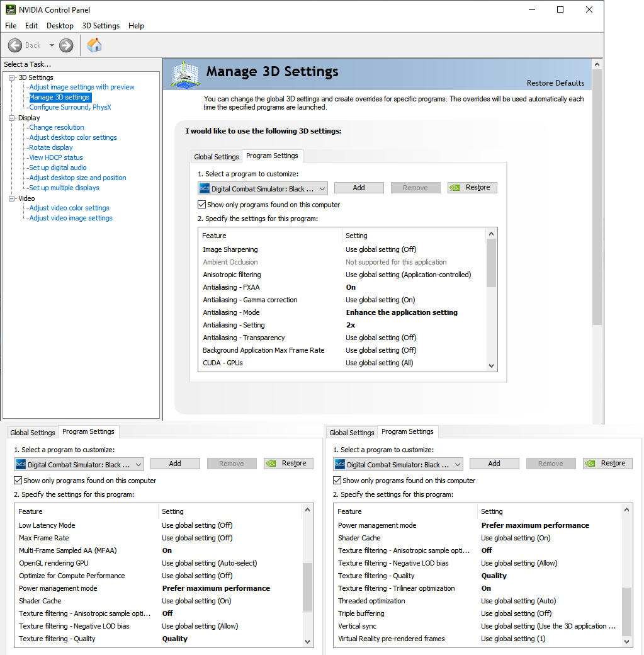This screenshot has height=655, width=644.
Task: Select Texture filtering - Trilinear optimization row
Action: [x=478, y=588]
